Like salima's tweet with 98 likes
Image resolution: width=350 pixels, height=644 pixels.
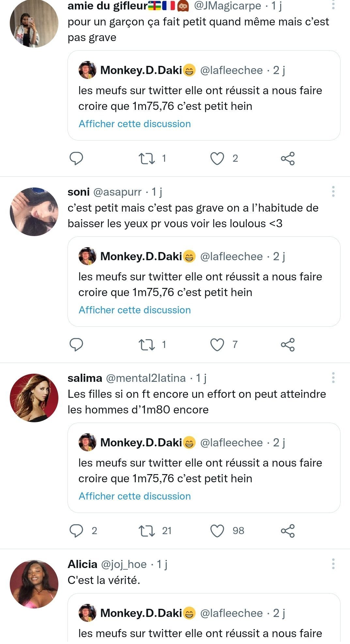(217, 531)
